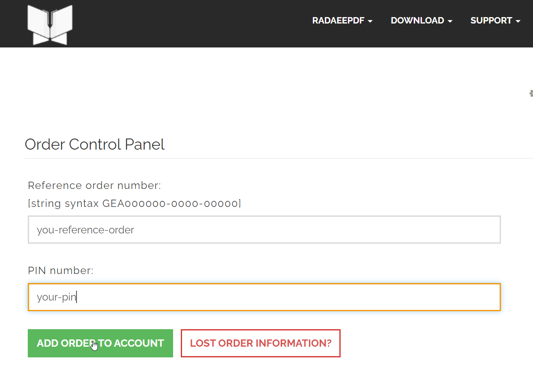Click the 'PIN number:' label

click(61, 271)
